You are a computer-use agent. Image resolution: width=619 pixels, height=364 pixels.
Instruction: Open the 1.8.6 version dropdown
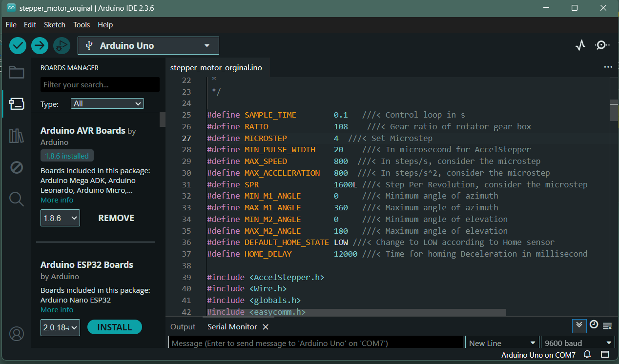coord(60,218)
